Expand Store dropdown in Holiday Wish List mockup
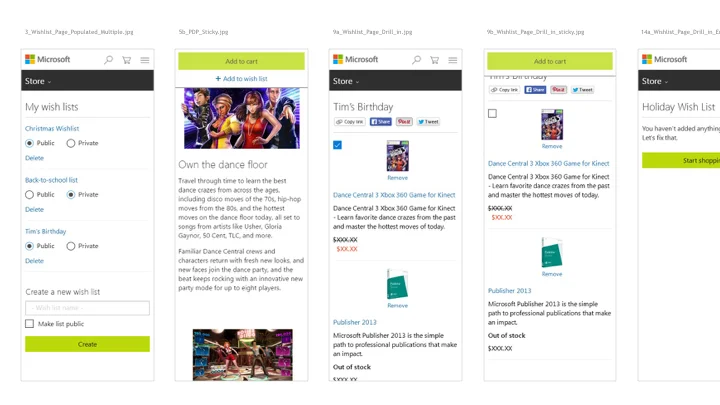Screen dimensions: 720x405 tap(655, 81)
